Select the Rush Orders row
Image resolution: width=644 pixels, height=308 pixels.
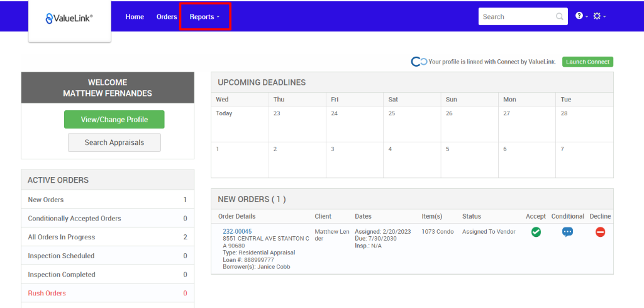[x=108, y=293]
